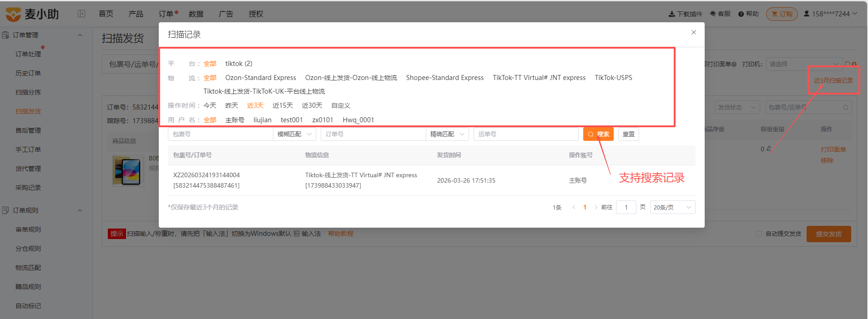Image resolution: width=868 pixels, height=319 pixels.
Task: Focus the 运单号 input field
Action: click(x=526, y=134)
